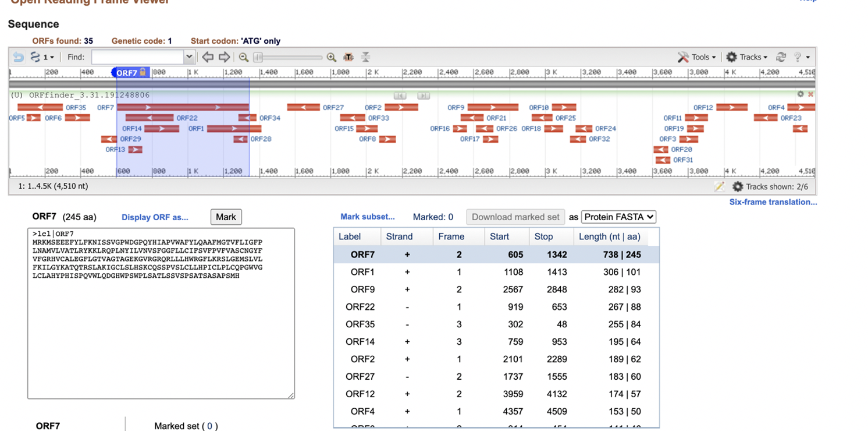Image resolution: width=868 pixels, height=431 pixels.
Task: Open the Six-frame translation link
Action: tap(775, 201)
